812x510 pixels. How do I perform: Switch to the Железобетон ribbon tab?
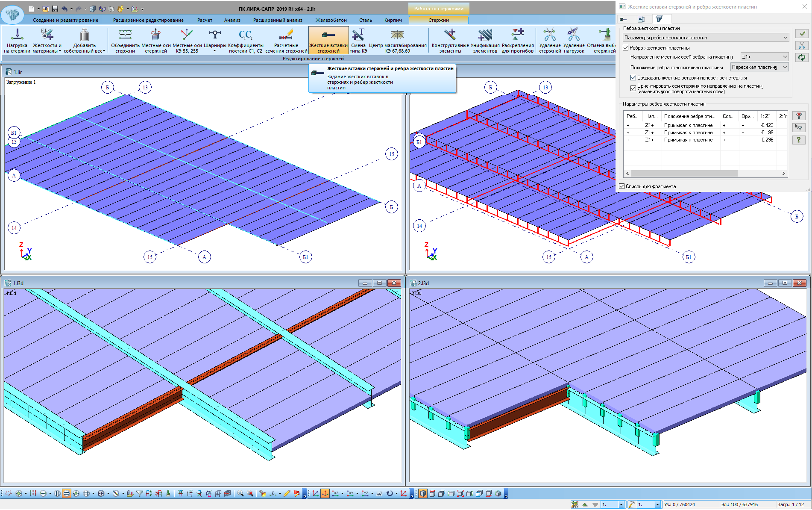pyautogui.click(x=331, y=20)
